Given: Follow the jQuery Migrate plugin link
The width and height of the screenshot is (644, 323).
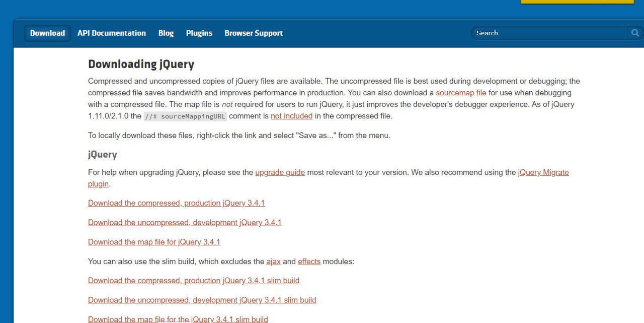Looking at the screenshot, I should 543,172.
